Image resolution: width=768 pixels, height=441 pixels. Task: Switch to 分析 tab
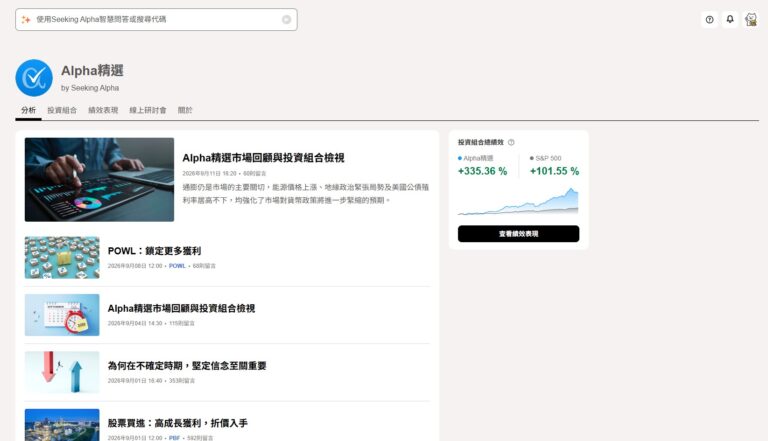point(28,110)
